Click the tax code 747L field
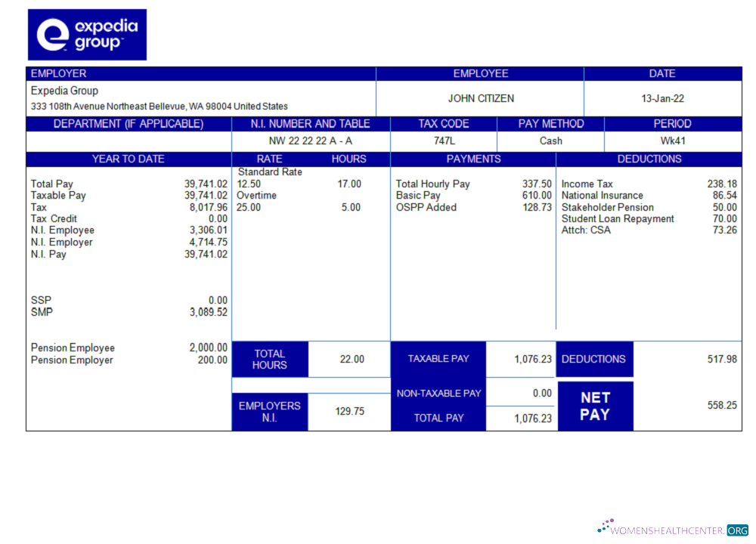Image resolution: width=756 pixels, height=544 pixels. tap(442, 141)
